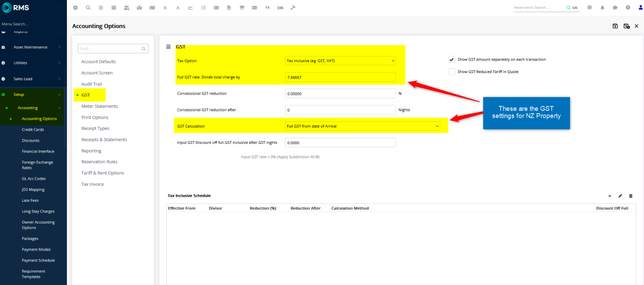Click the save floppy disk icon

615,26
